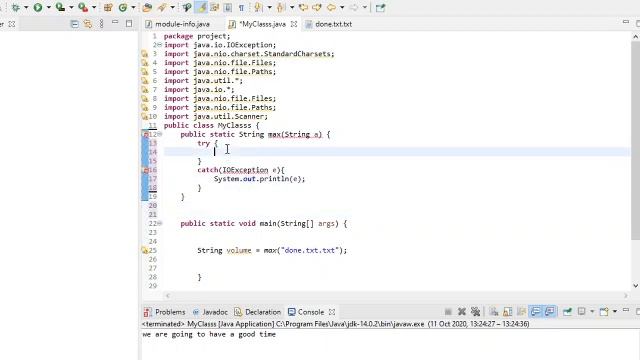
Task: Click the Coverage launch icon
Action: (60, 7)
